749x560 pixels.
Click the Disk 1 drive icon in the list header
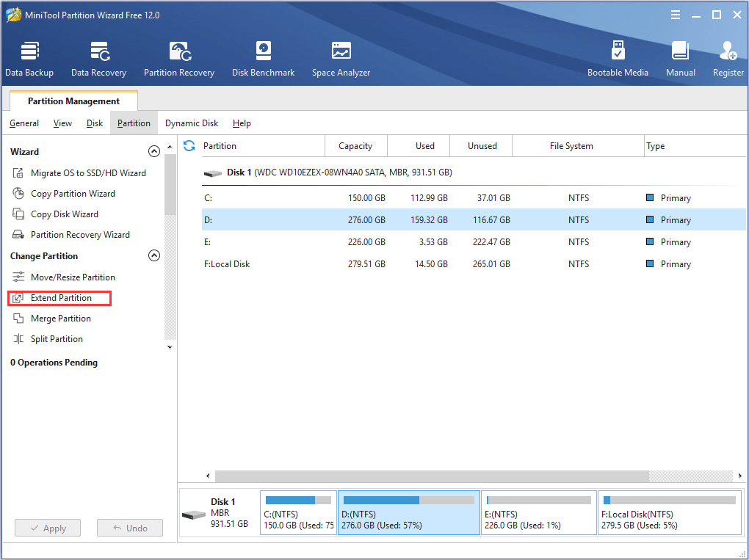click(x=212, y=172)
